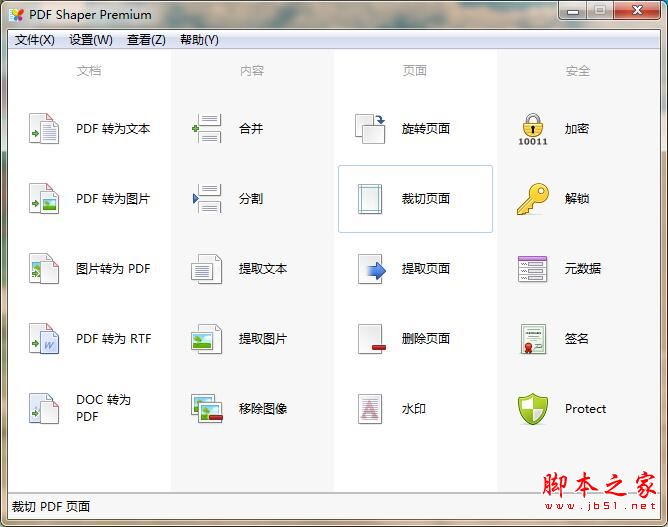The image size is (668, 527).
Task: Click the 删除页面 icon
Action: (x=371, y=339)
